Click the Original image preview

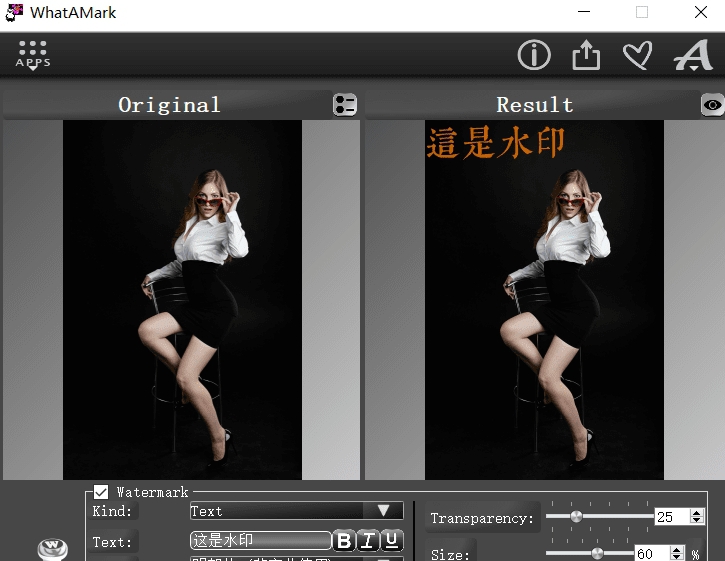pyautogui.click(x=182, y=300)
